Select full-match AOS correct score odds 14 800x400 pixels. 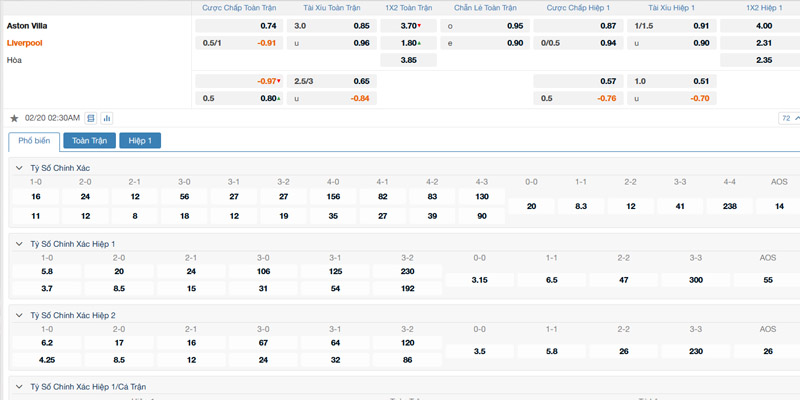pyautogui.click(x=778, y=206)
